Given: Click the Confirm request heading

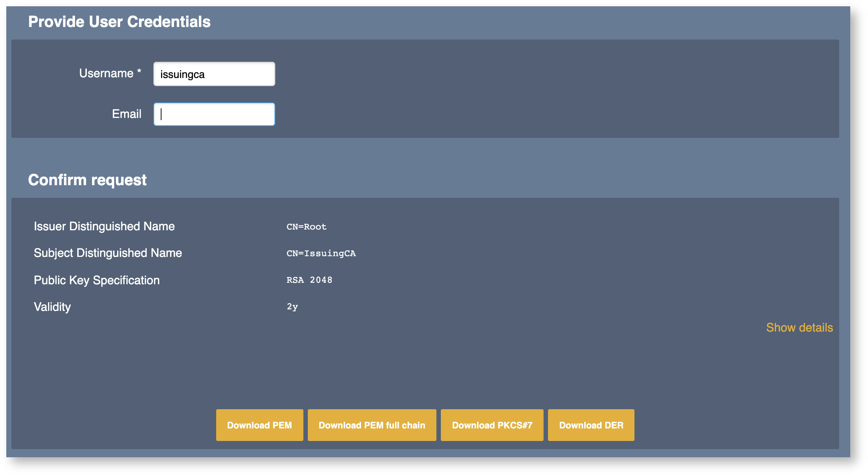Looking at the screenshot, I should (x=87, y=180).
